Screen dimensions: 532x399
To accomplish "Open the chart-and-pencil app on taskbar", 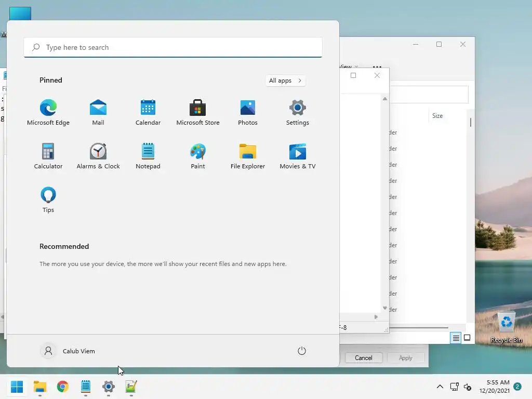I will [131, 387].
